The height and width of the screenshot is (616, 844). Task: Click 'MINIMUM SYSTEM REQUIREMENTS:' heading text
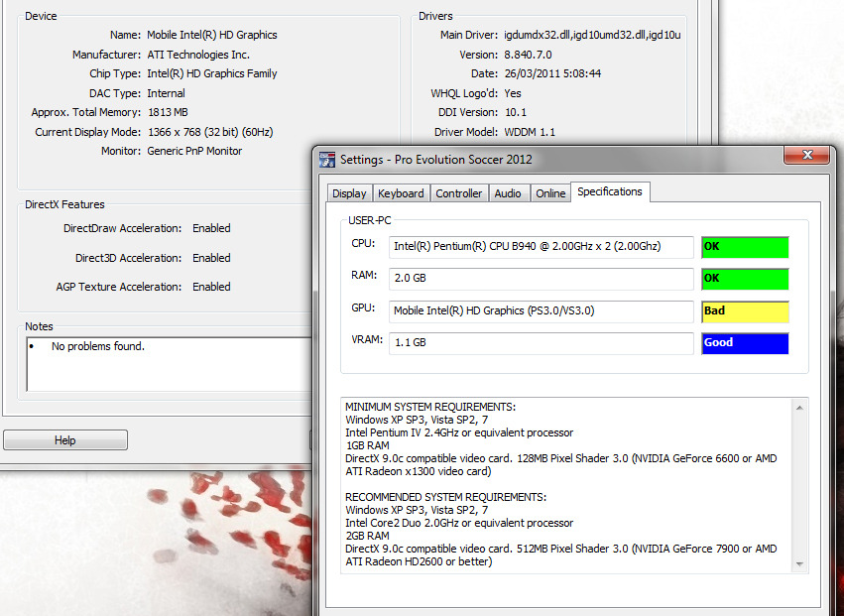click(x=430, y=407)
